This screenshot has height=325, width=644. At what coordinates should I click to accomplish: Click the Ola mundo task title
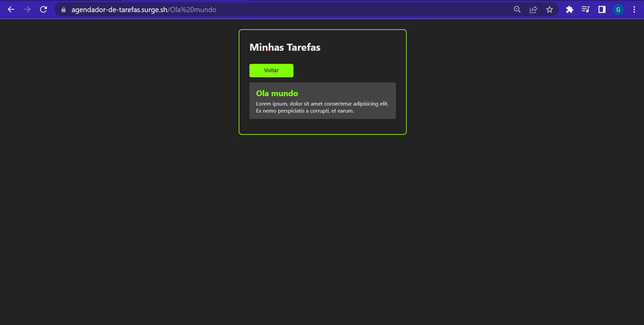(277, 93)
